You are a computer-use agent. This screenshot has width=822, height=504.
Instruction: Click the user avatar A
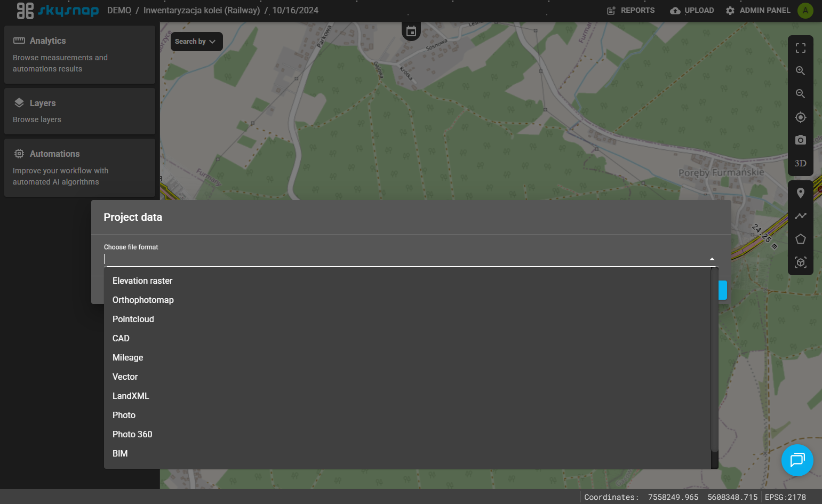pos(805,11)
